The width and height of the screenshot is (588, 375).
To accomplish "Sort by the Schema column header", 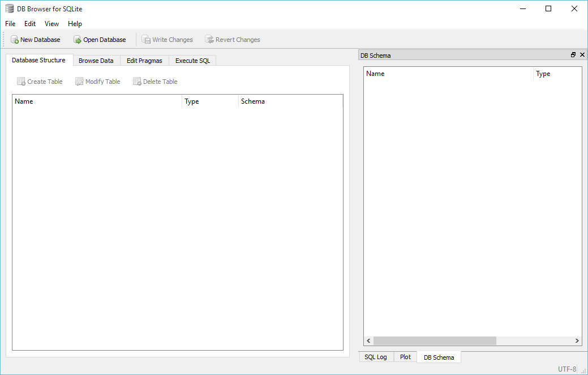I will point(253,101).
